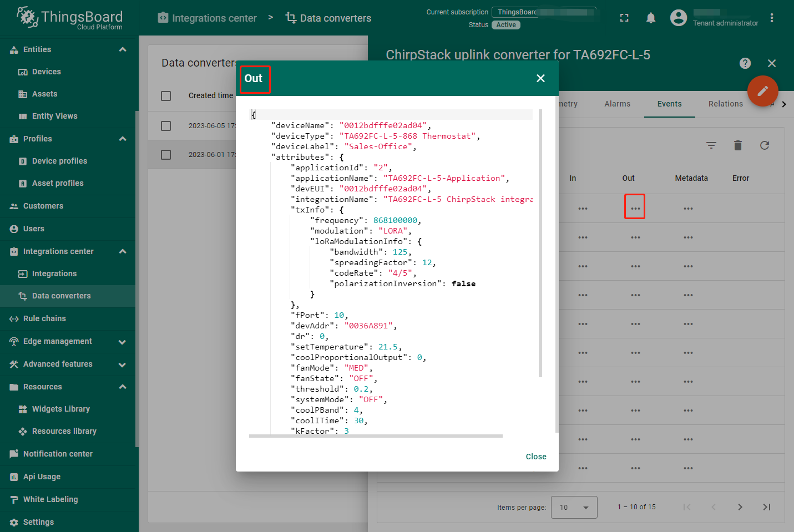The height and width of the screenshot is (532, 794).
Task: Check the 2023-06-05 converter row checkbox
Action: click(x=166, y=126)
